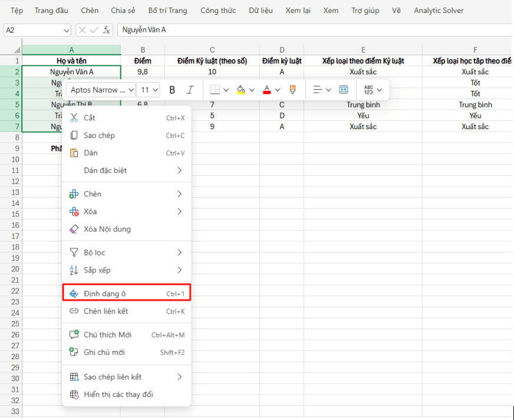The width and height of the screenshot is (514, 420).
Task: Apply the yellow fill color bucket
Action: coord(241,90)
